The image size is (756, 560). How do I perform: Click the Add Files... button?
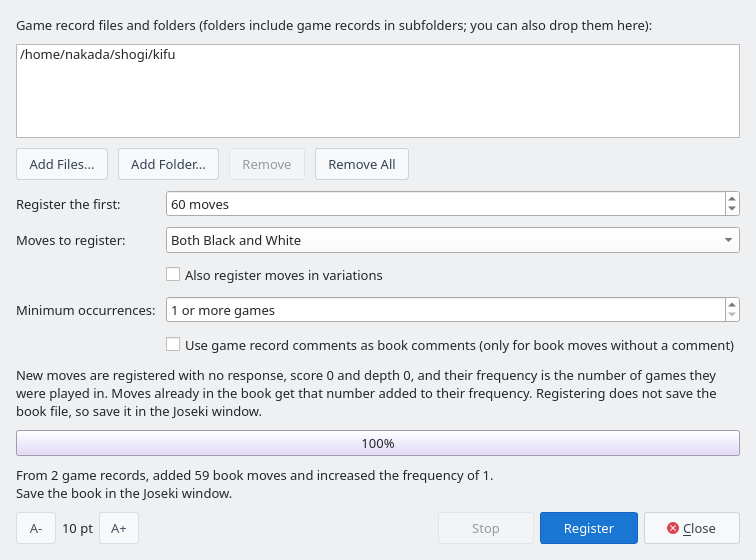[x=62, y=164]
